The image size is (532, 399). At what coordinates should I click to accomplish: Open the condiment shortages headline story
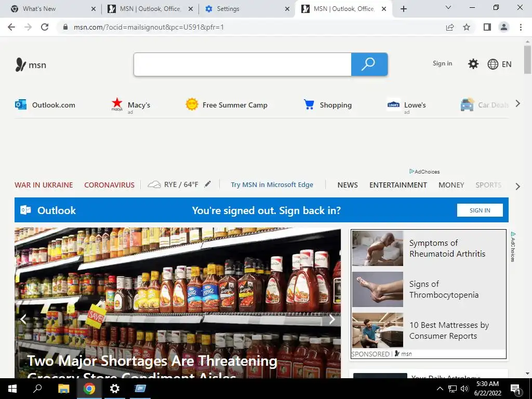click(x=152, y=368)
